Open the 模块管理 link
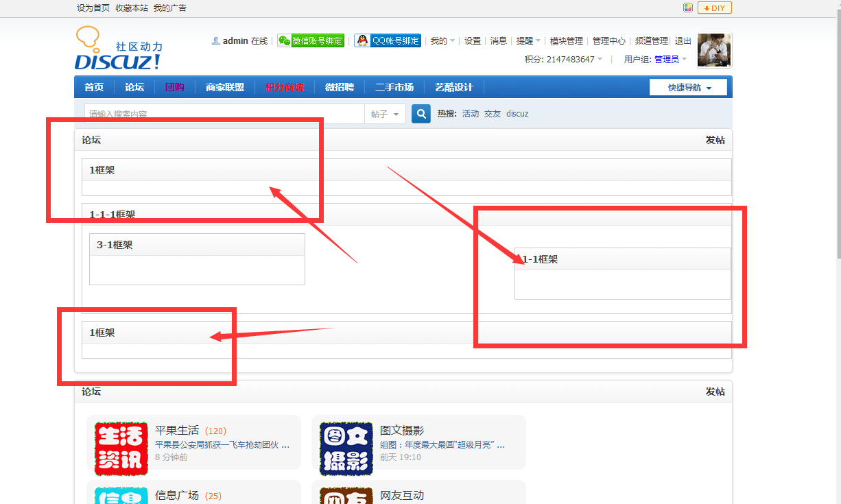Viewport: 841px width, 504px height. click(567, 41)
